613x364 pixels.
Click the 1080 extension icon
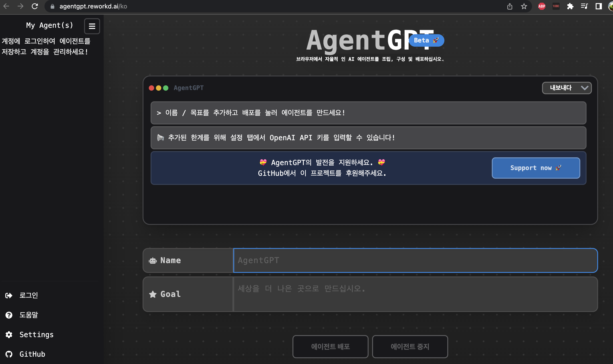click(556, 6)
